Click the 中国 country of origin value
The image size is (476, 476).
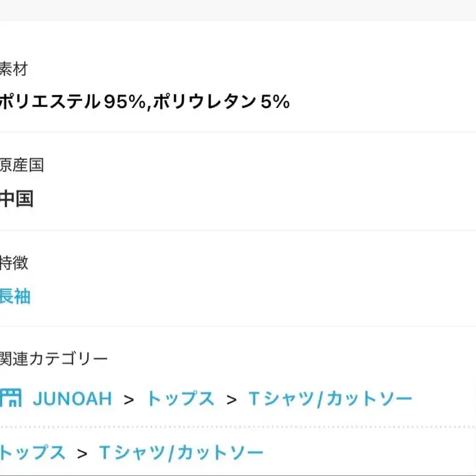click(16, 199)
